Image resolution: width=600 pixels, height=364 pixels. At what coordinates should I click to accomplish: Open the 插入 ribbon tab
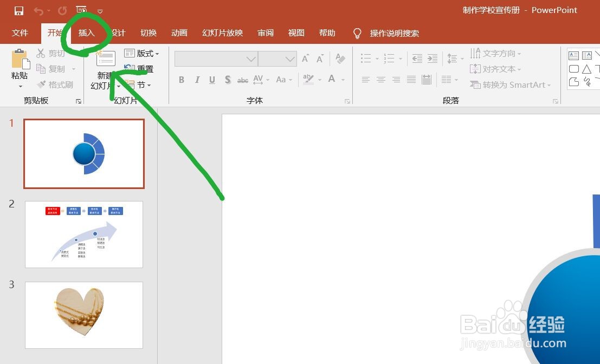click(87, 33)
